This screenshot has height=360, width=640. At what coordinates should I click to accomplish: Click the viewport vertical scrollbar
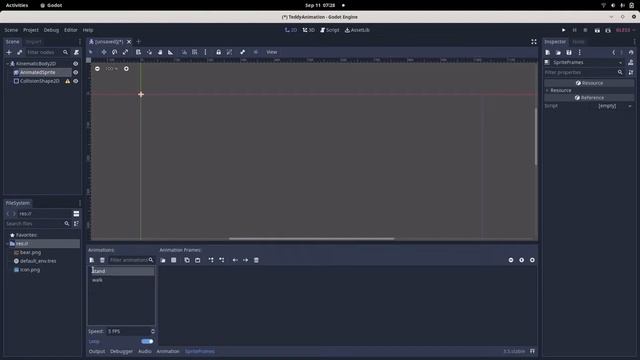click(x=536, y=137)
